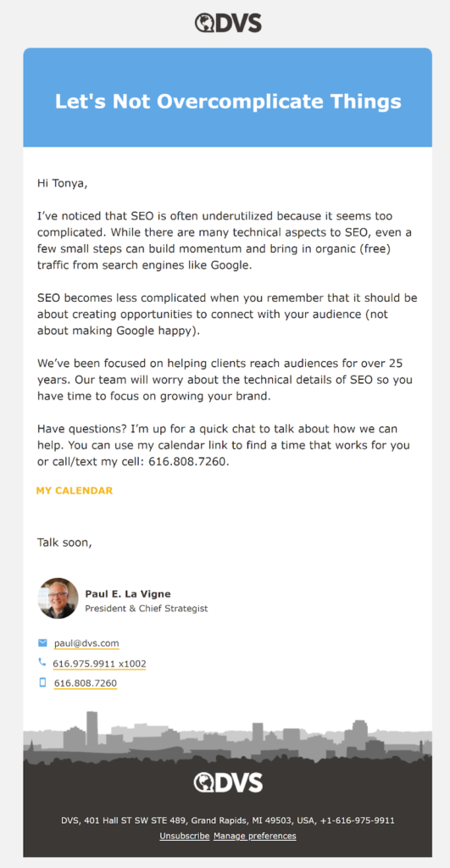Click the mobile phone icon in the signature
Screen dimensions: 450x868
click(x=42, y=682)
